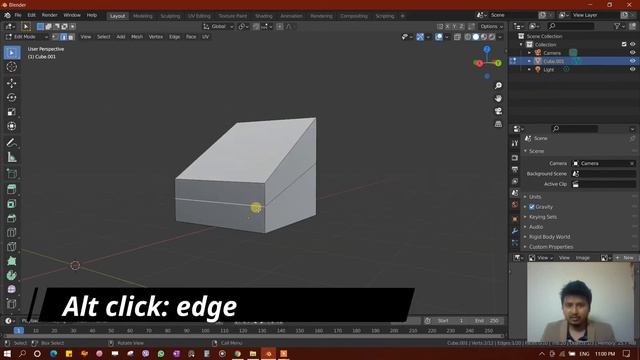Select the Add Cube tool

pos(12,173)
